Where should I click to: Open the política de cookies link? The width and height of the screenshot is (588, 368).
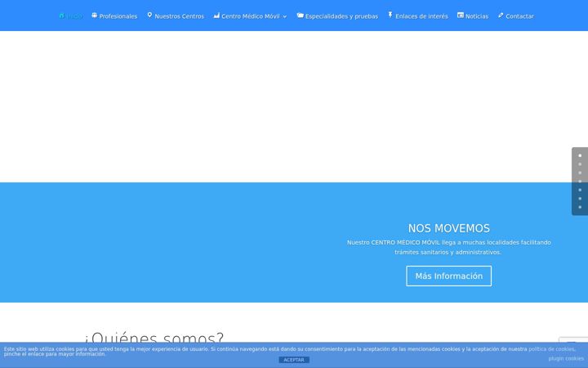551,349
